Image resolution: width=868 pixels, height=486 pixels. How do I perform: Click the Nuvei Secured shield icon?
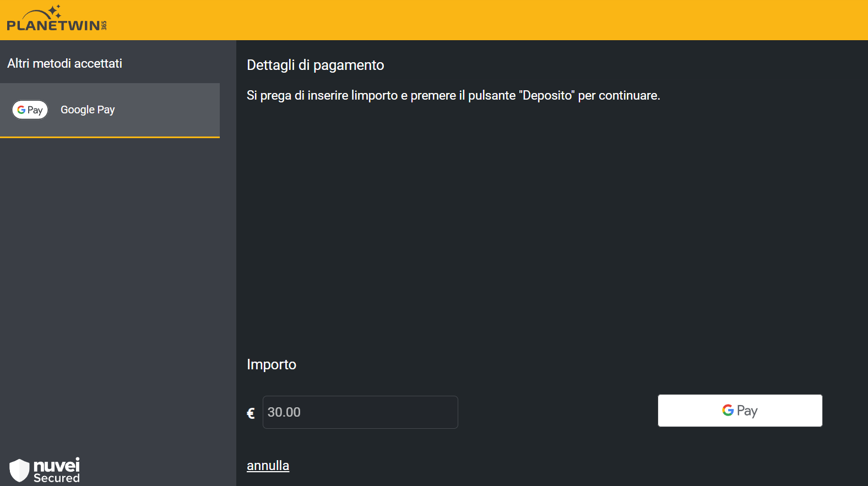19,471
